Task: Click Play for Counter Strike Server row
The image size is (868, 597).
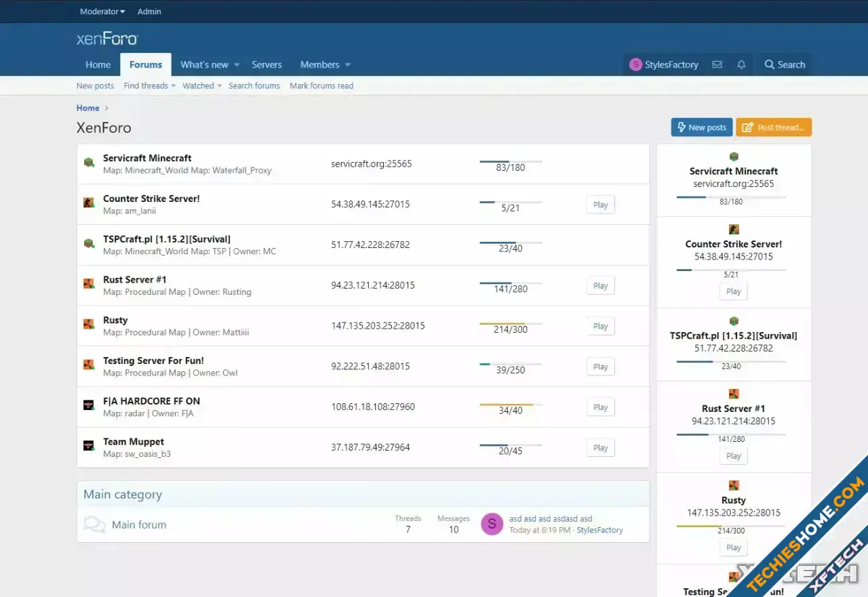Action: pyautogui.click(x=601, y=205)
